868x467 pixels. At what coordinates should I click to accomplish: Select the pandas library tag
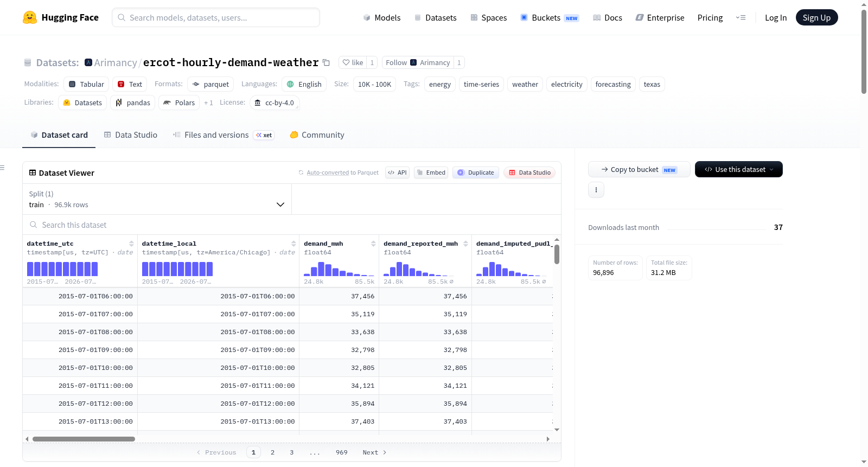click(x=133, y=103)
